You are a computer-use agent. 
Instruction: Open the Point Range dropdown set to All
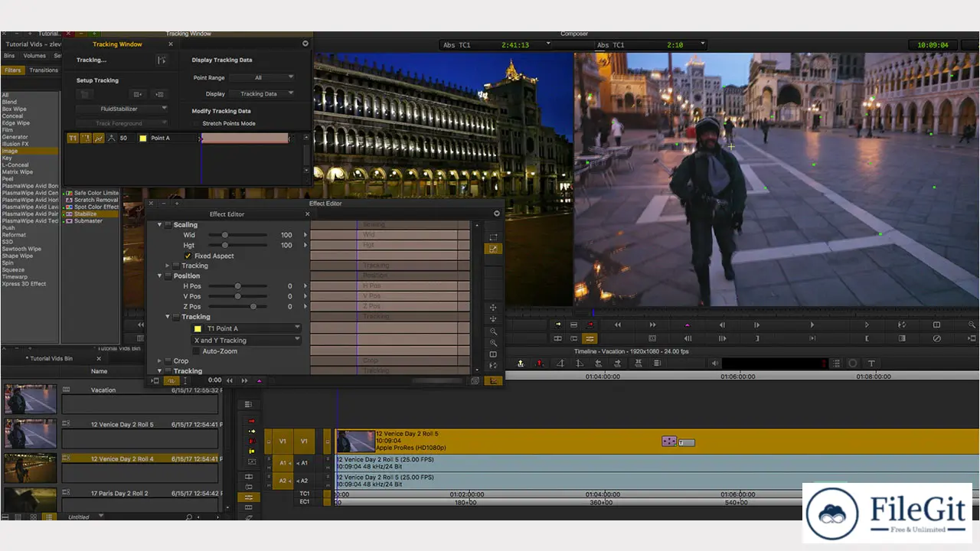coord(262,77)
